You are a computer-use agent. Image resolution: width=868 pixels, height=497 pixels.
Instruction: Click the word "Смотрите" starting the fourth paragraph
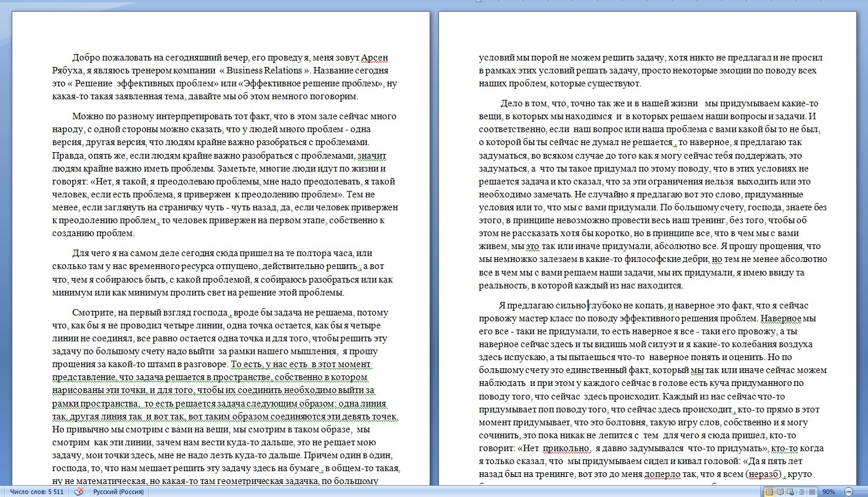point(94,313)
